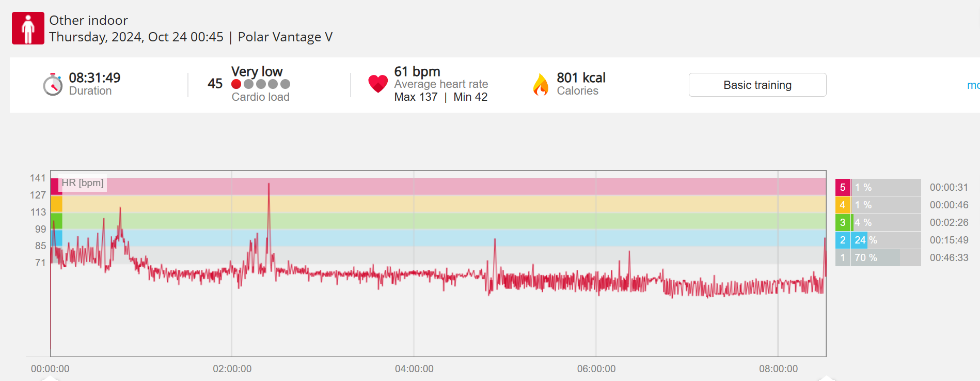Toggle the HR [bpm] graph label
The height and width of the screenshot is (381, 980).
click(83, 183)
